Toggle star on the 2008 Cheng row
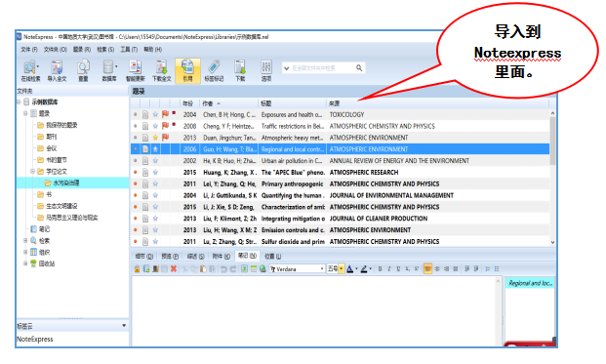 point(155,126)
